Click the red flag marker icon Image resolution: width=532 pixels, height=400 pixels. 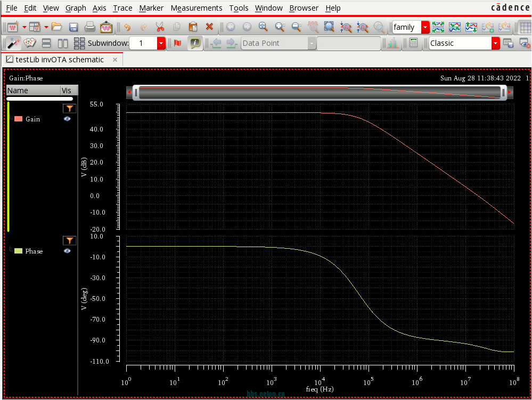point(177,43)
